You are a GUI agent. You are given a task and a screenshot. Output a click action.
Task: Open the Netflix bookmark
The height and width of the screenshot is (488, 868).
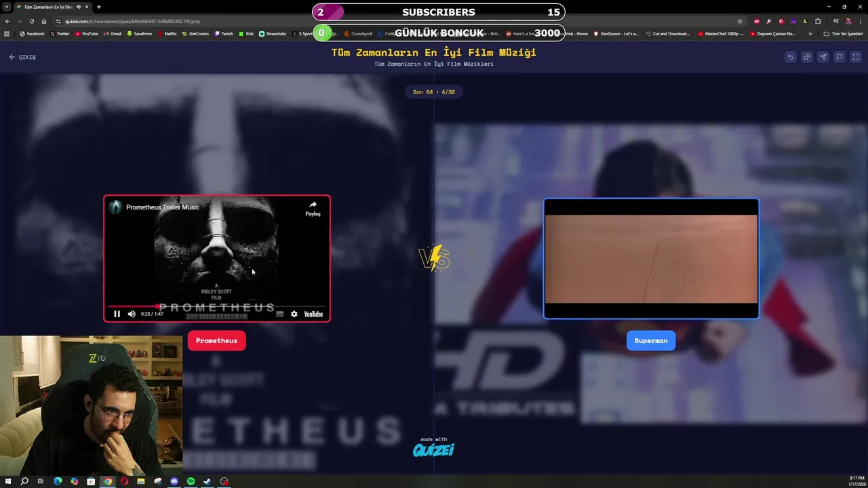(167, 34)
